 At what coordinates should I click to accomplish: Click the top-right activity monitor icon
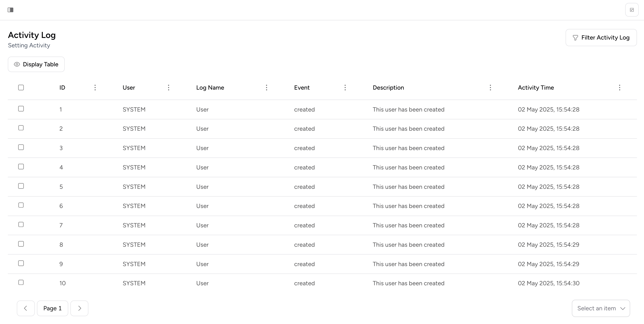[x=632, y=10]
